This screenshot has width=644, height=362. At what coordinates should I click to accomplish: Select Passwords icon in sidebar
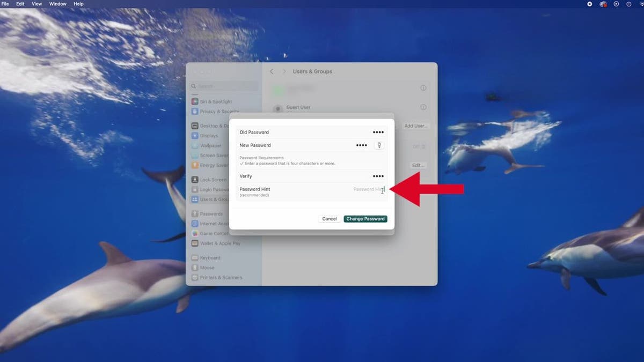[195, 214]
